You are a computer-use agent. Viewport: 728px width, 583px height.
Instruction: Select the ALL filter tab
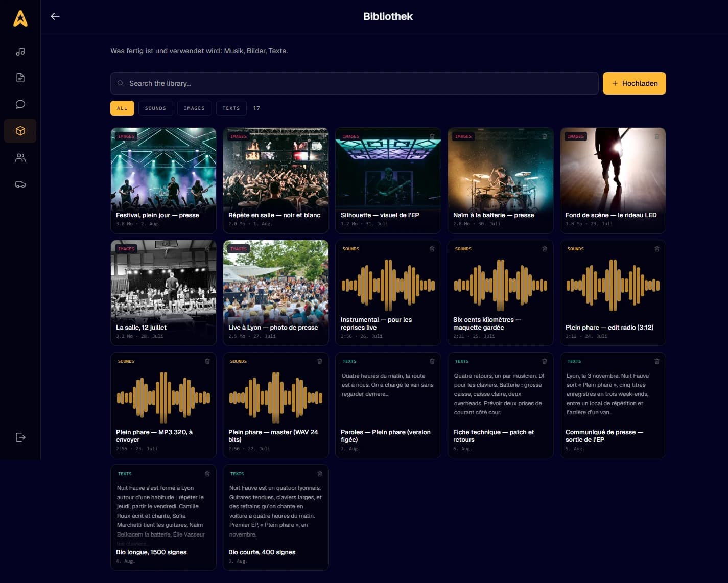click(122, 108)
